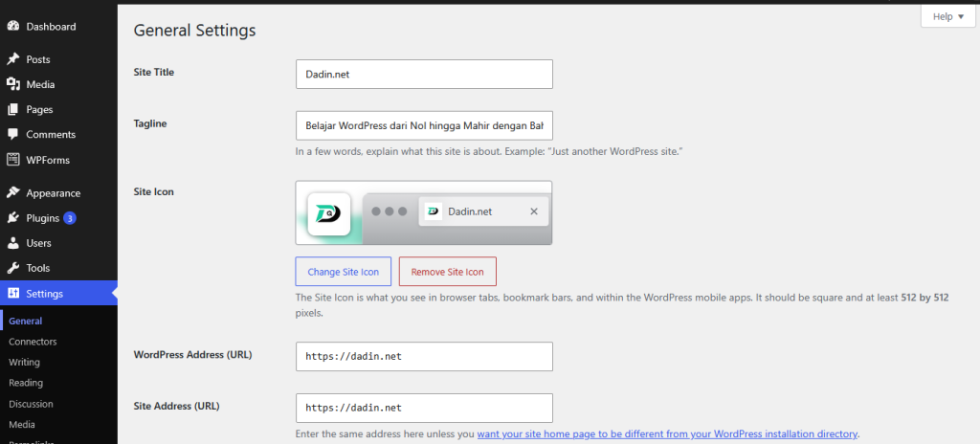
Task: Click the small favicon in tab preview
Action: point(434,211)
